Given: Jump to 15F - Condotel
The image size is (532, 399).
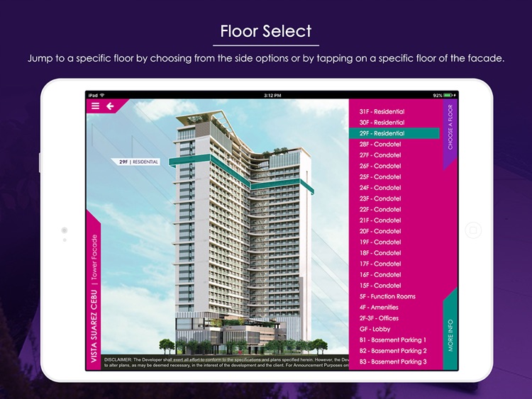Looking at the screenshot, I should coord(380,286).
